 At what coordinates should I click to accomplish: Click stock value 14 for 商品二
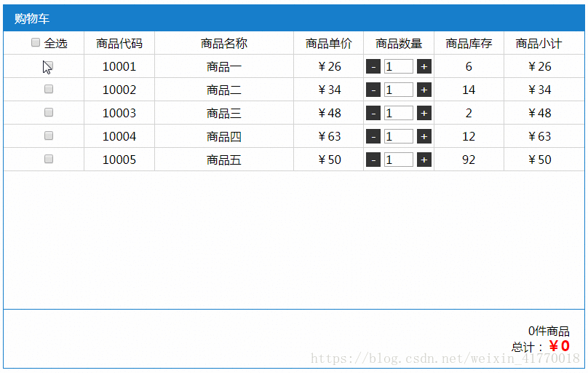(469, 90)
